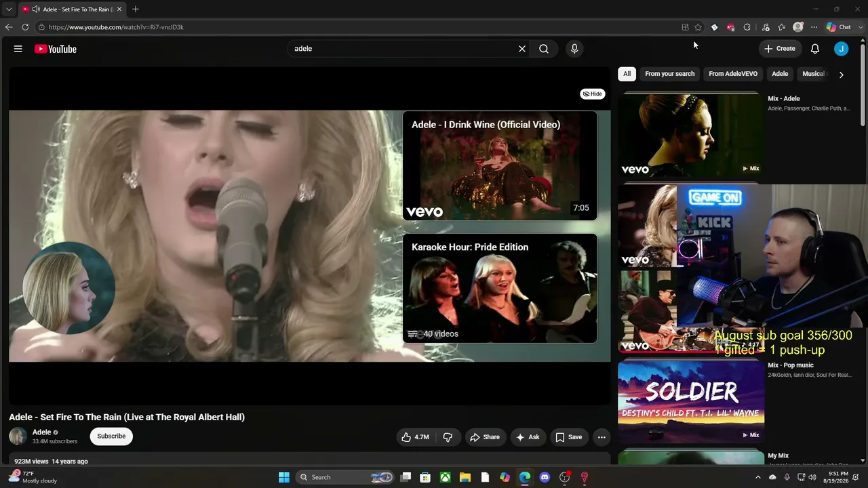
Task: Switch to the Adele Set Fire To The Rain tab
Action: tap(71, 9)
